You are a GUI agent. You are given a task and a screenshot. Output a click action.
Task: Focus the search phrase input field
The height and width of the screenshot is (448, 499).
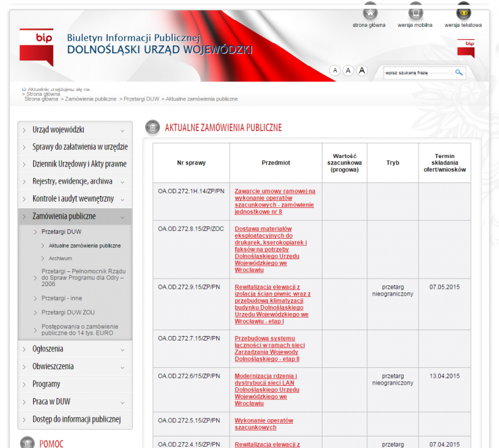pos(418,73)
